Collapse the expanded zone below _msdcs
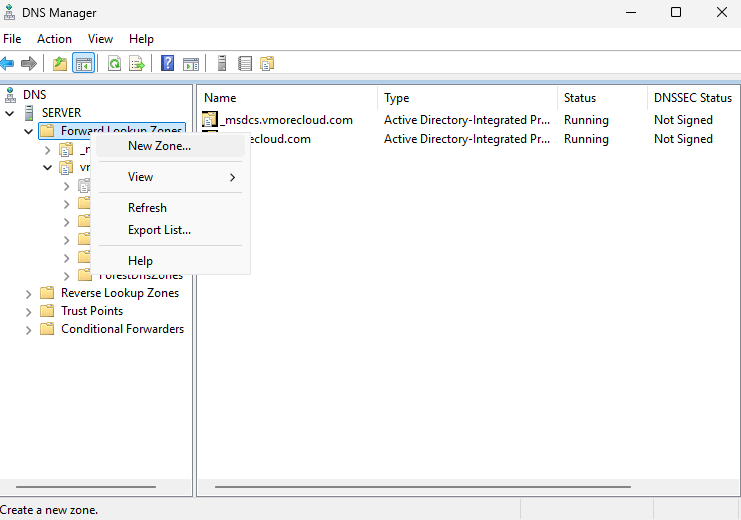This screenshot has height=520, width=741. pos(47,168)
